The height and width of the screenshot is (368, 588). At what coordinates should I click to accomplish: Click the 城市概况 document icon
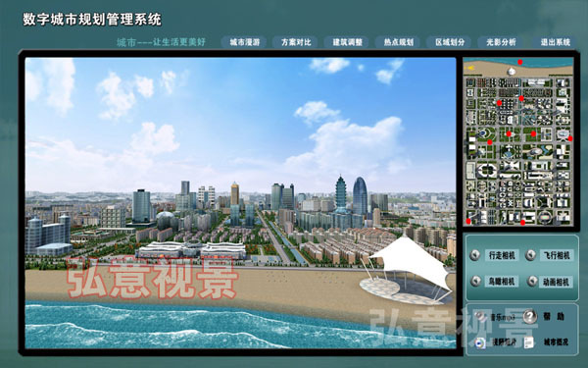click(529, 342)
